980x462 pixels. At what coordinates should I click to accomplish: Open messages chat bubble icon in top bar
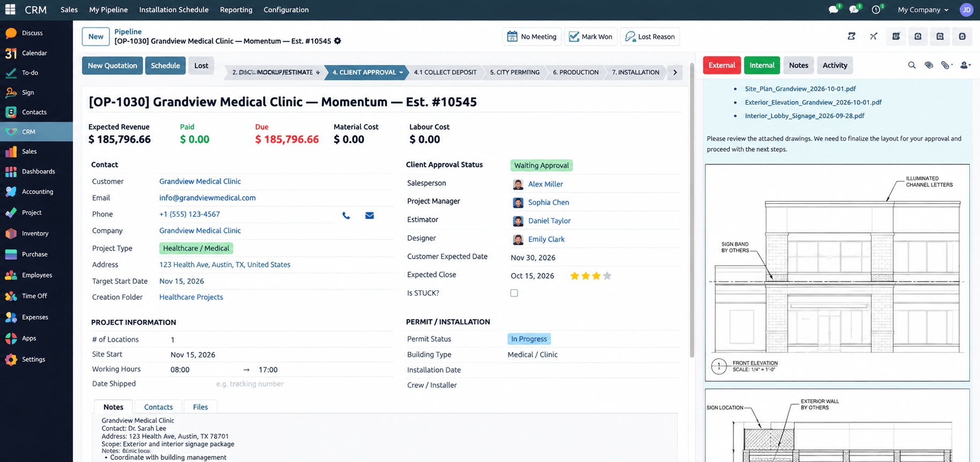point(834,9)
